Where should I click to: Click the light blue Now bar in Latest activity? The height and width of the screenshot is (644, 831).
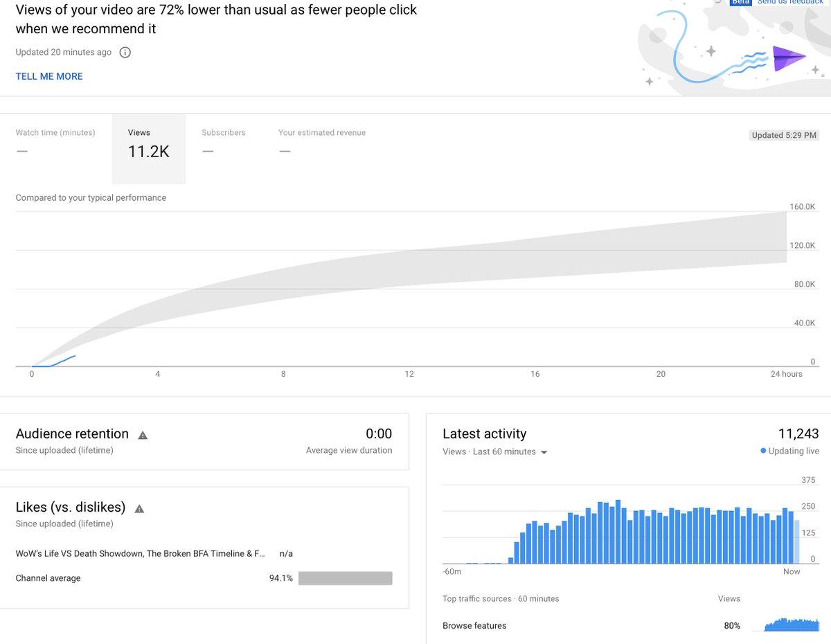(796, 542)
